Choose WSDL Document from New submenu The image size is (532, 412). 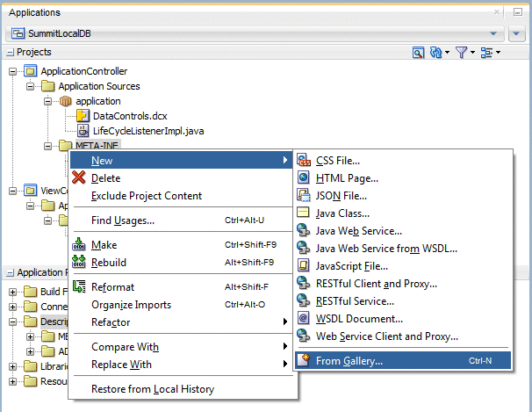click(403, 318)
